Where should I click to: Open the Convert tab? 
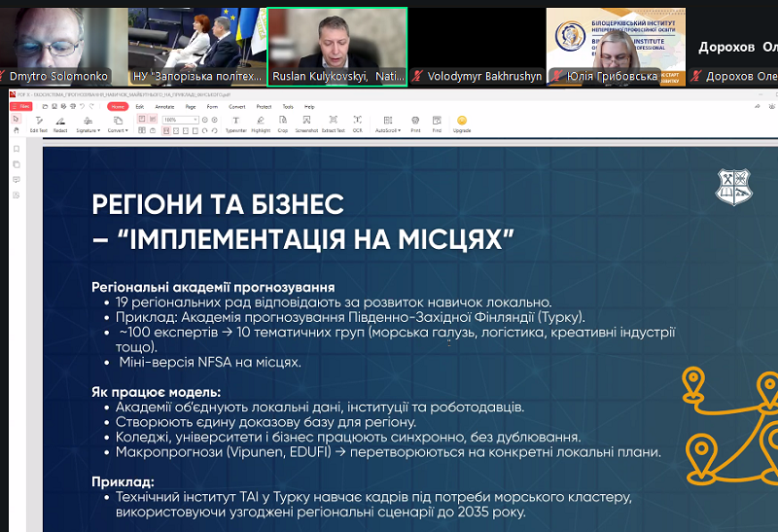tap(237, 106)
